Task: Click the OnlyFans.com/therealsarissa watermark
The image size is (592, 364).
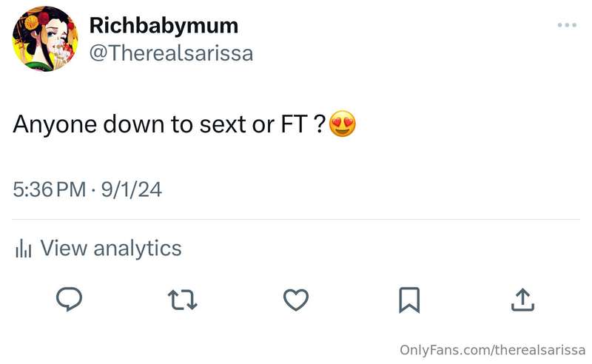Action: (492, 350)
